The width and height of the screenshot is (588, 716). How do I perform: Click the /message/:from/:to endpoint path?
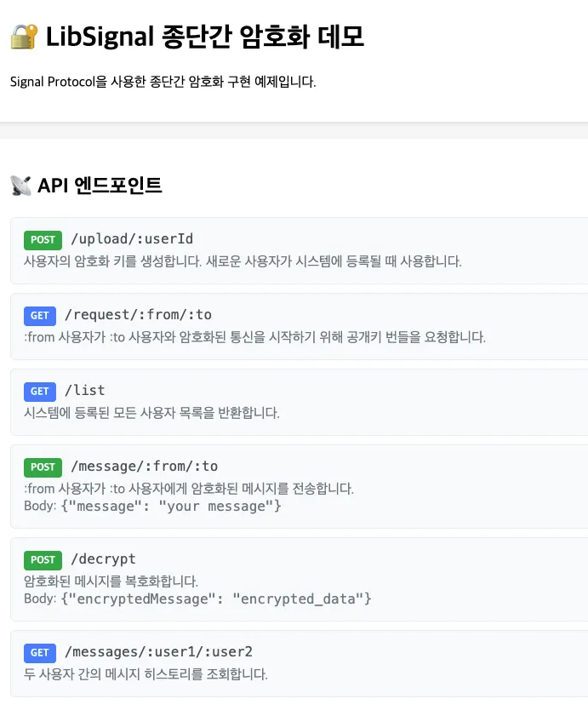(145, 467)
